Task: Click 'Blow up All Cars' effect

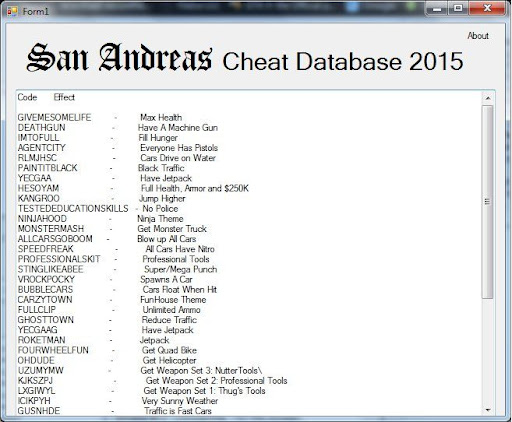Action: click(x=167, y=239)
